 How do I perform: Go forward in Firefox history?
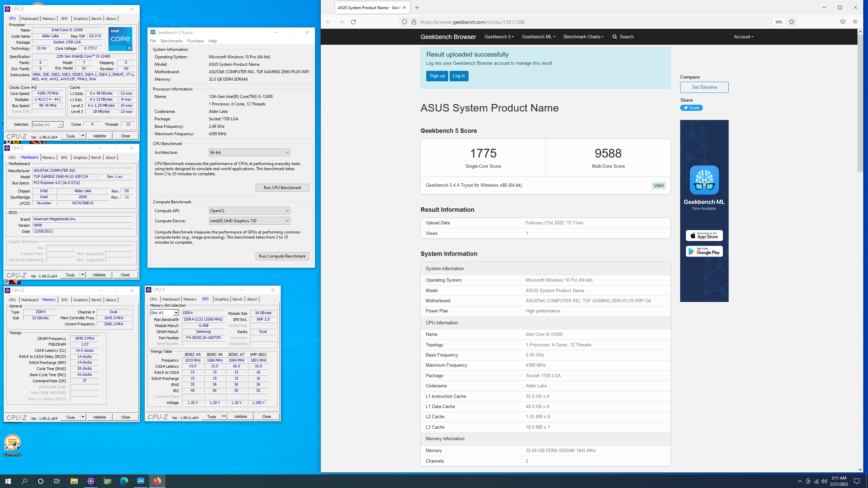click(x=341, y=22)
